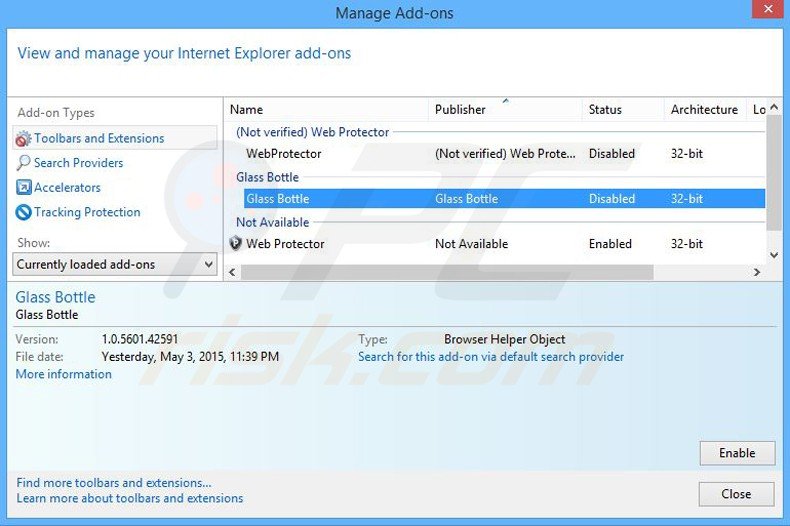Click Search for this add-on via default provider
The image size is (790, 526).
(x=491, y=357)
